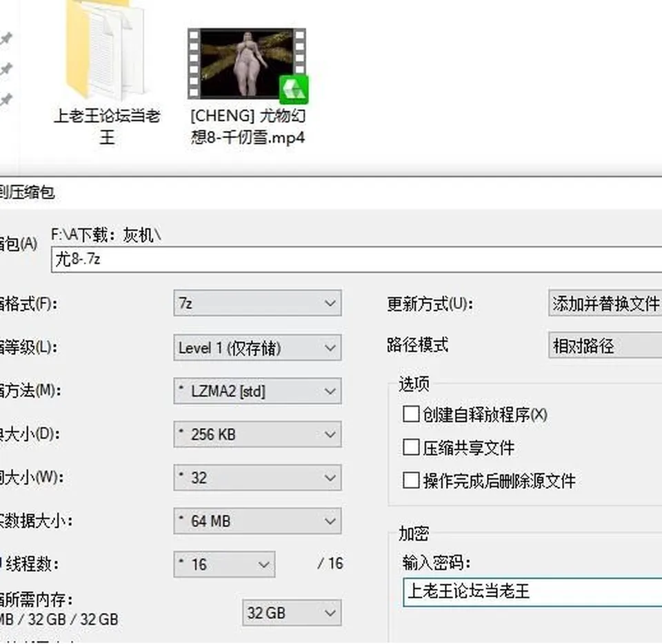Click the 输入密码: label

click(x=436, y=563)
